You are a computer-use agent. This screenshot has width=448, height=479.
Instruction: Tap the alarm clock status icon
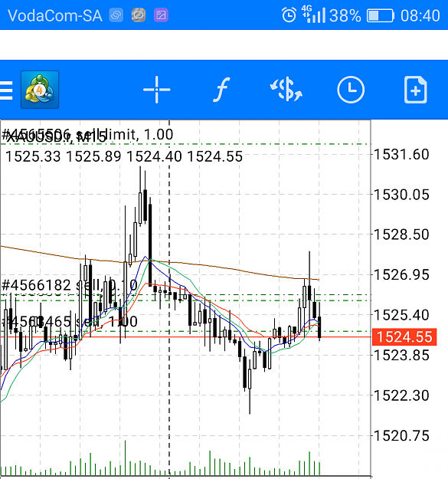point(289,15)
